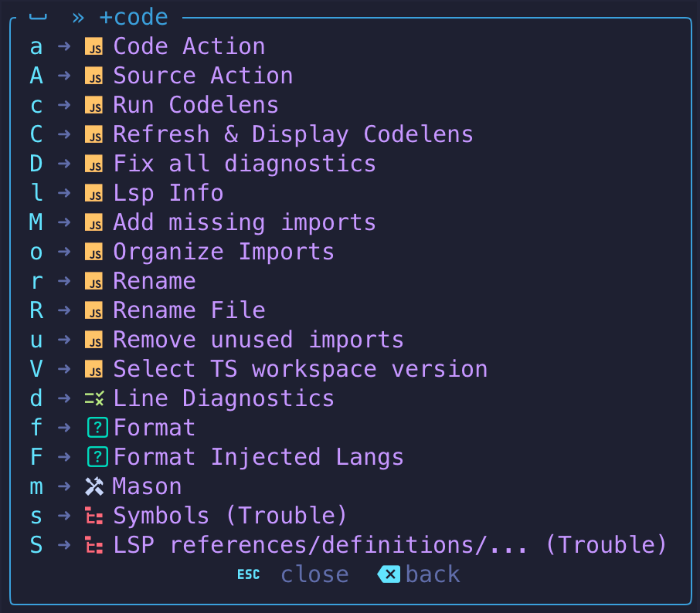Image resolution: width=700 pixels, height=613 pixels.
Task: Click the Trouble icon beside LSP references
Action: pyautogui.click(x=93, y=545)
